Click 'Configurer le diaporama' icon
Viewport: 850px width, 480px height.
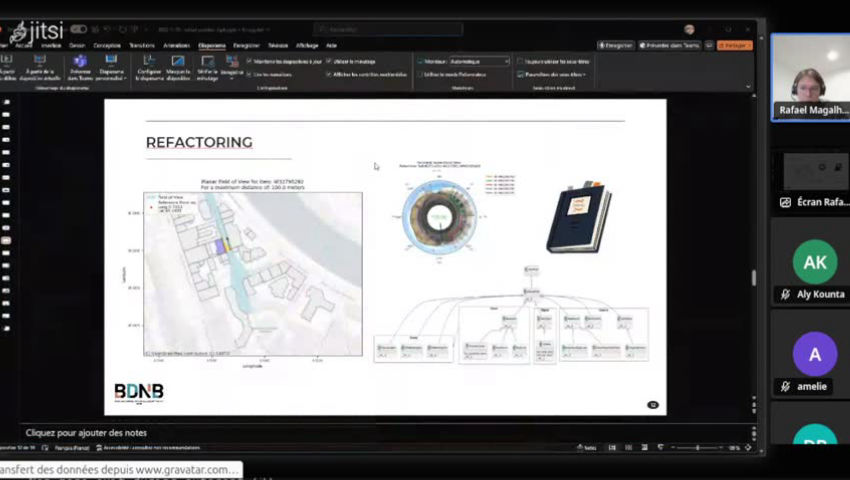(x=149, y=64)
